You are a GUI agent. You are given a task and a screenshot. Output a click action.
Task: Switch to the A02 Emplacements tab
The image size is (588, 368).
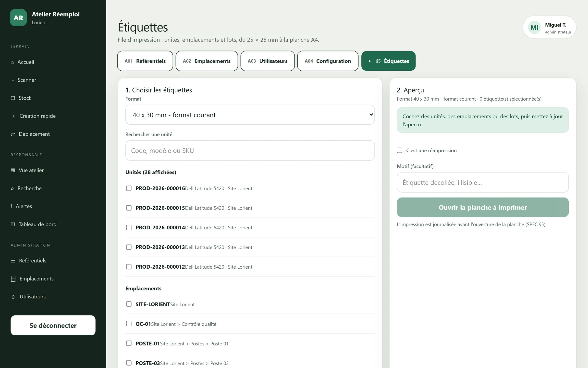tap(207, 61)
